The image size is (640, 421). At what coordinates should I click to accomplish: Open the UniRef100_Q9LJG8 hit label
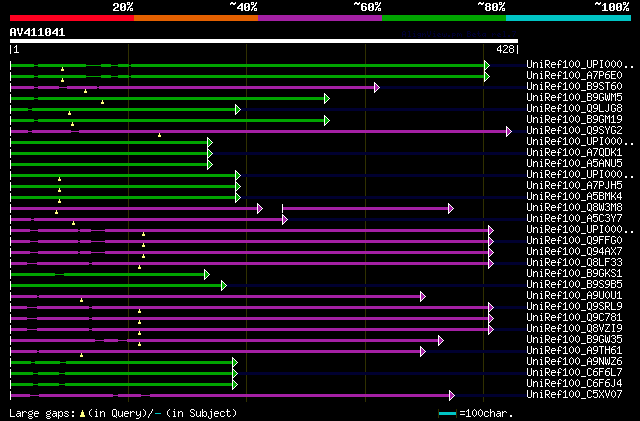pos(574,109)
